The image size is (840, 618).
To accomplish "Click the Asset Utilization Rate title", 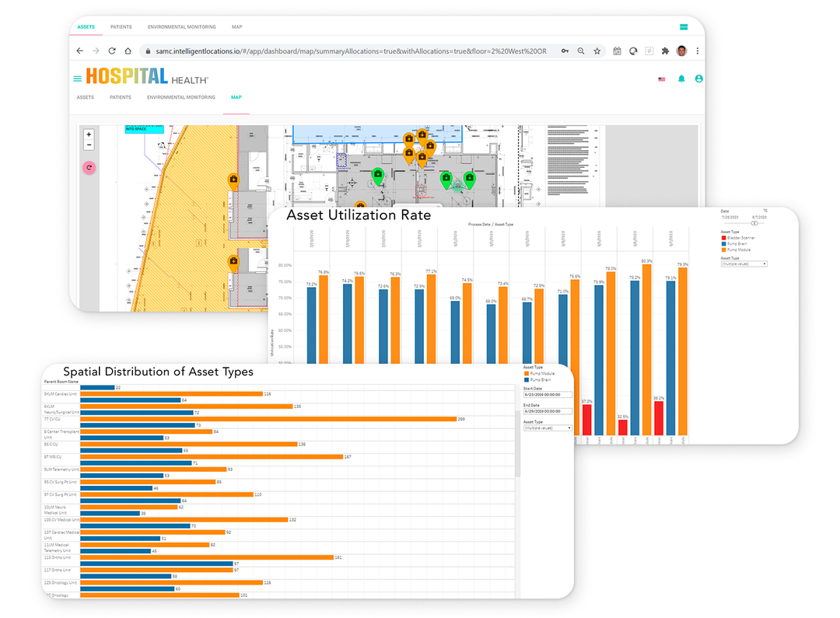I will [359, 215].
